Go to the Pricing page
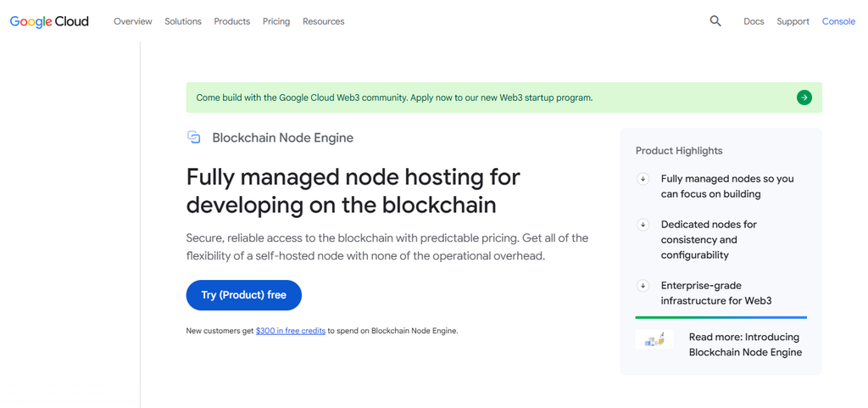 (276, 21)
